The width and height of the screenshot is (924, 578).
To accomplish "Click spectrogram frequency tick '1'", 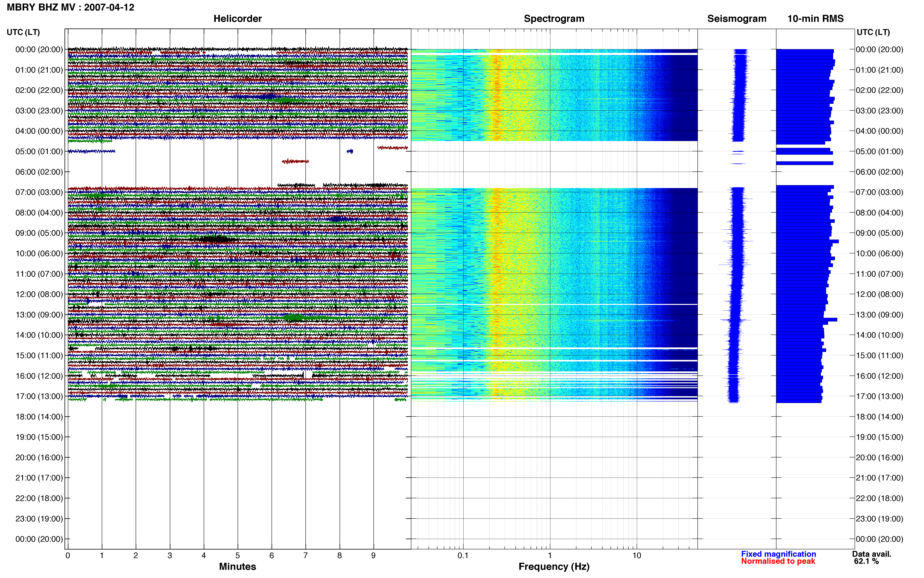I will (x=550, y=555).
